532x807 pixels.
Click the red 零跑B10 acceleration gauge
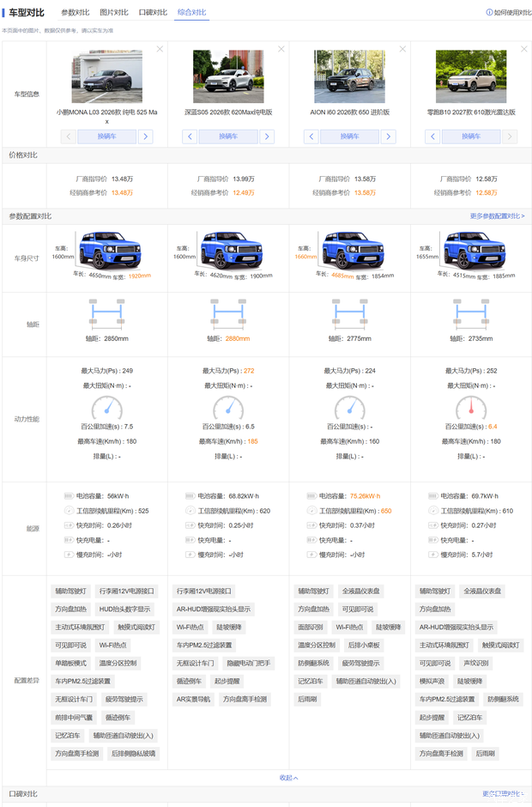(471, 407)
